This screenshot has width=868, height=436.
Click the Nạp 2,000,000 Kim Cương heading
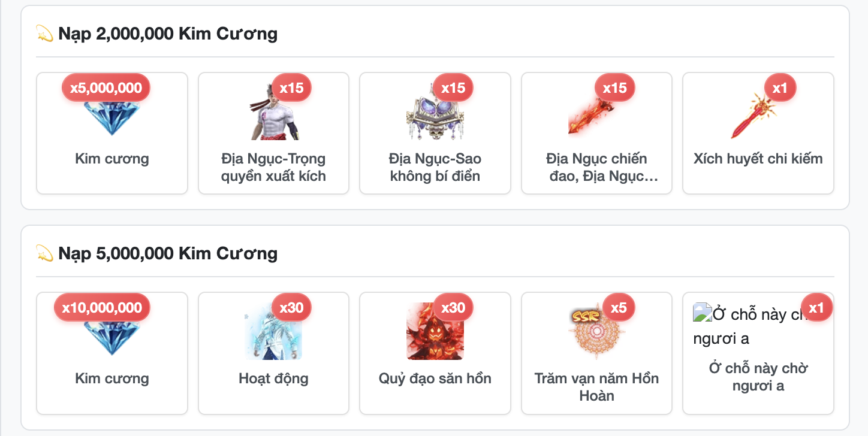[x=168, y=34]
